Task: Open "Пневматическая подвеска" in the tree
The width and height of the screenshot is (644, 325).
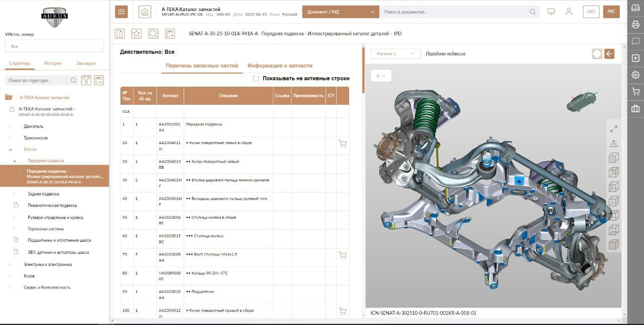Action: click(x=52, y=206)
